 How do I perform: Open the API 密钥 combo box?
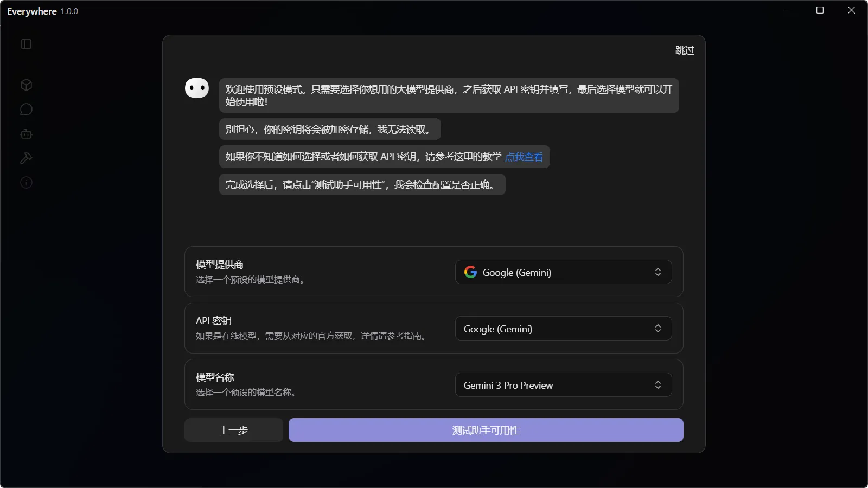(x=563, y=329)
